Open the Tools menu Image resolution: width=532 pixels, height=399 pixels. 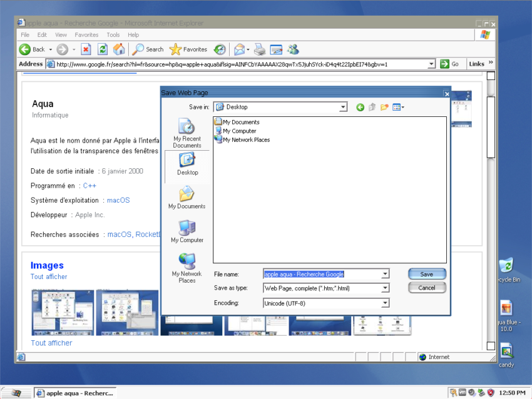tap(113, 34)
